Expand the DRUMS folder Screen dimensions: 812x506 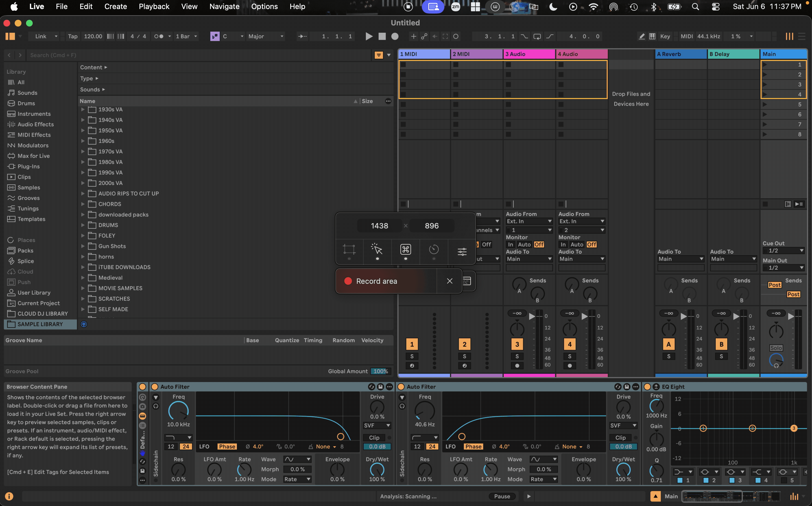(x=83, y=225)
